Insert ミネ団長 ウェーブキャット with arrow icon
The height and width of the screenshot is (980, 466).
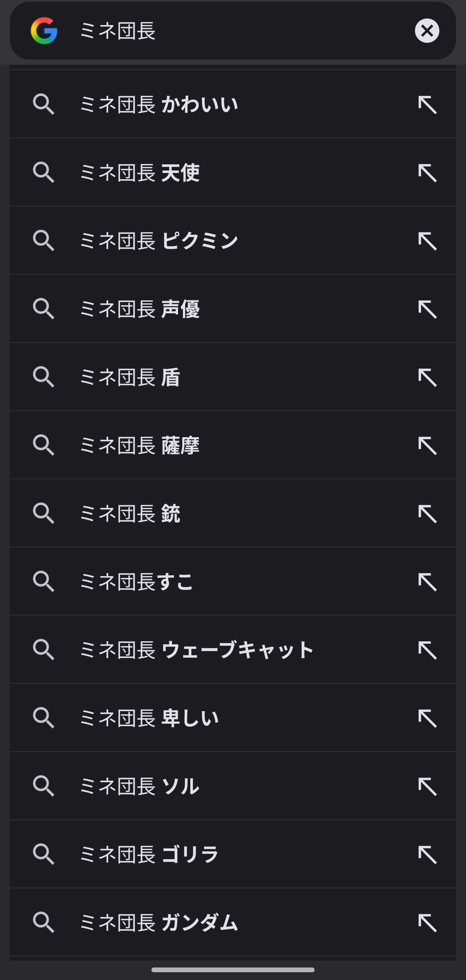coord(427,650)
